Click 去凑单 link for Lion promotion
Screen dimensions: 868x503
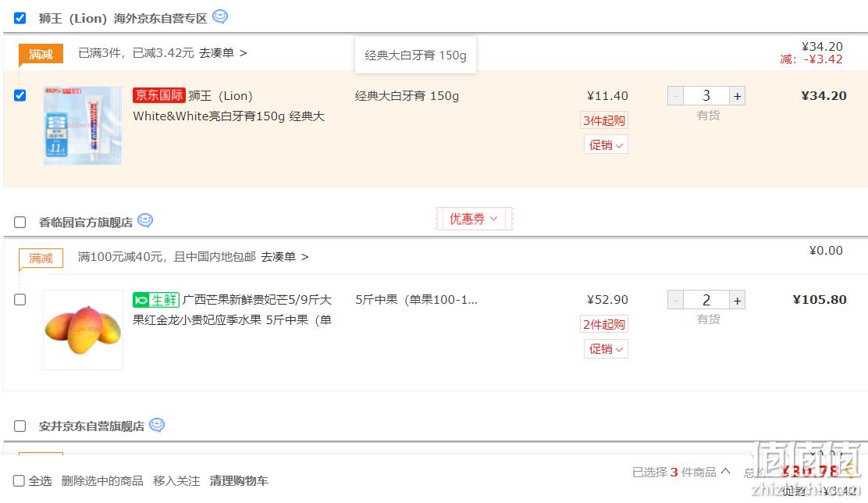click(223, 53)
